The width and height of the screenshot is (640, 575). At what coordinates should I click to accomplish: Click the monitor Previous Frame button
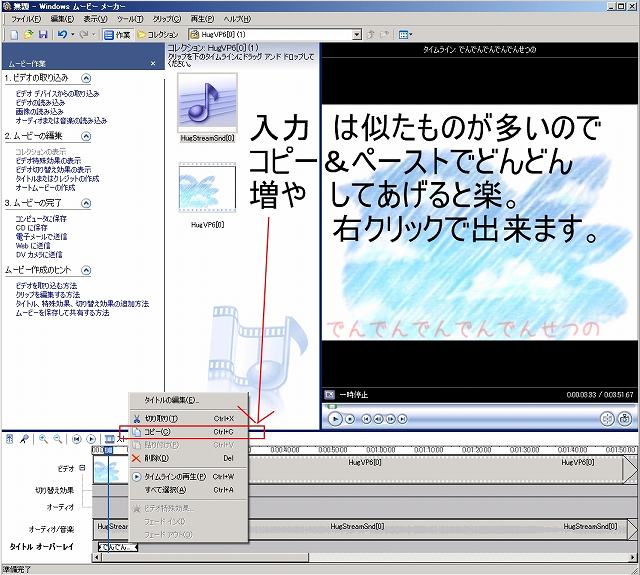tap(378, 419)
